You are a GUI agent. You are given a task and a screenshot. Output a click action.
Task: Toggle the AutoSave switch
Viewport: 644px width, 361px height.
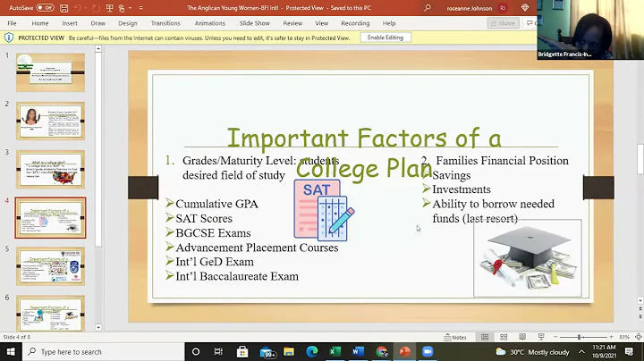(45, 7)
